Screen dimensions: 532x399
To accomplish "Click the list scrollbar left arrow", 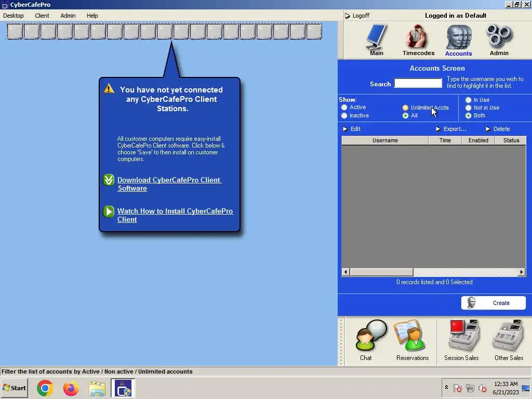I will click(x=345, y=272).
